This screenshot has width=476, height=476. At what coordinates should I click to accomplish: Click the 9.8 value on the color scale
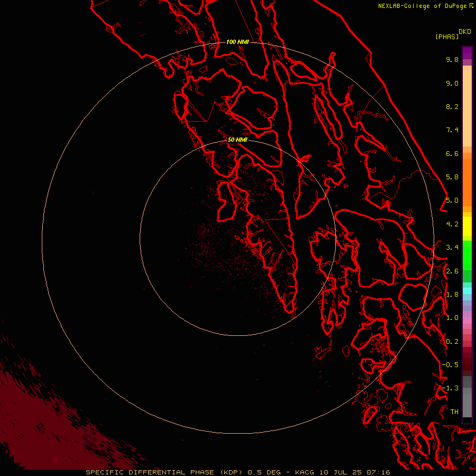[x=452, y=59]
